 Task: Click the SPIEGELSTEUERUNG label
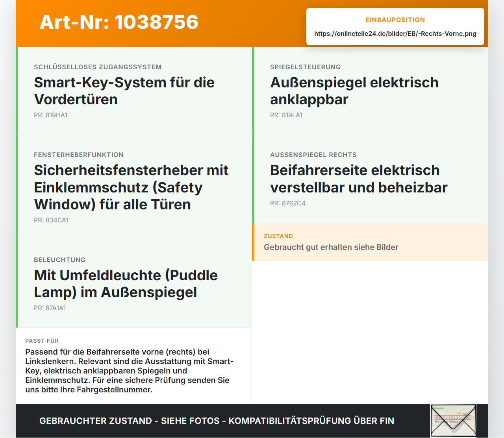coord(306,67)
